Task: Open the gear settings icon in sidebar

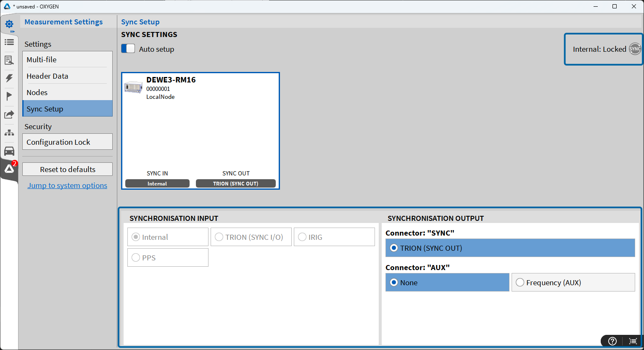Action: pyautogui.click(x=9, y=24)
